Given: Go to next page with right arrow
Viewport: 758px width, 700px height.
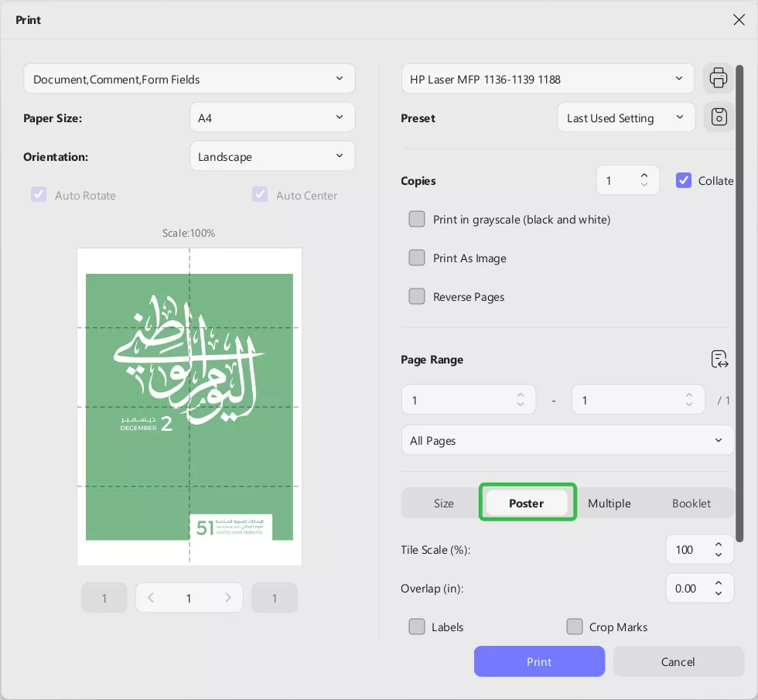Looking at the screenshot, I should click(227, 597).
